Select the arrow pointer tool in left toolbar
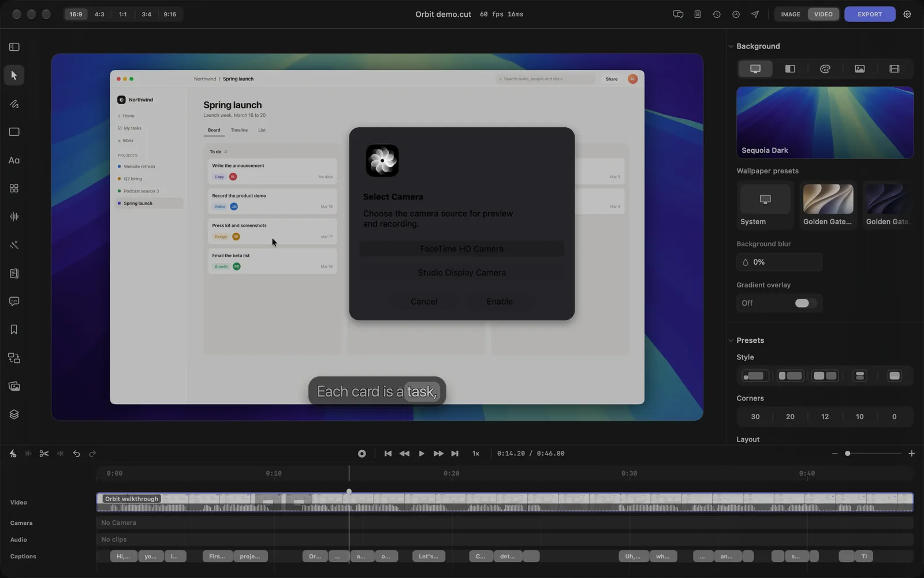The height and width of the screenshot is (578, 924). coord(14,75)
